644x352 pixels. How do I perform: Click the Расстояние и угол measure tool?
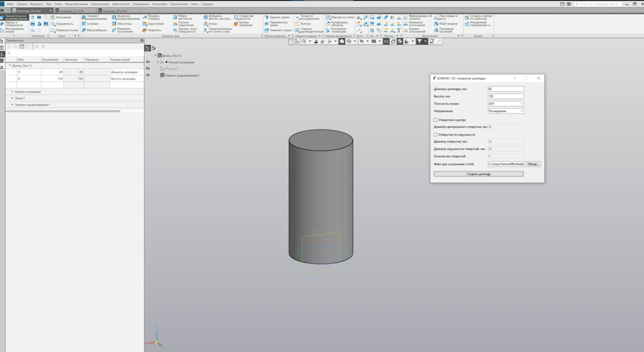pyautogui.click(x=445, y=18)
